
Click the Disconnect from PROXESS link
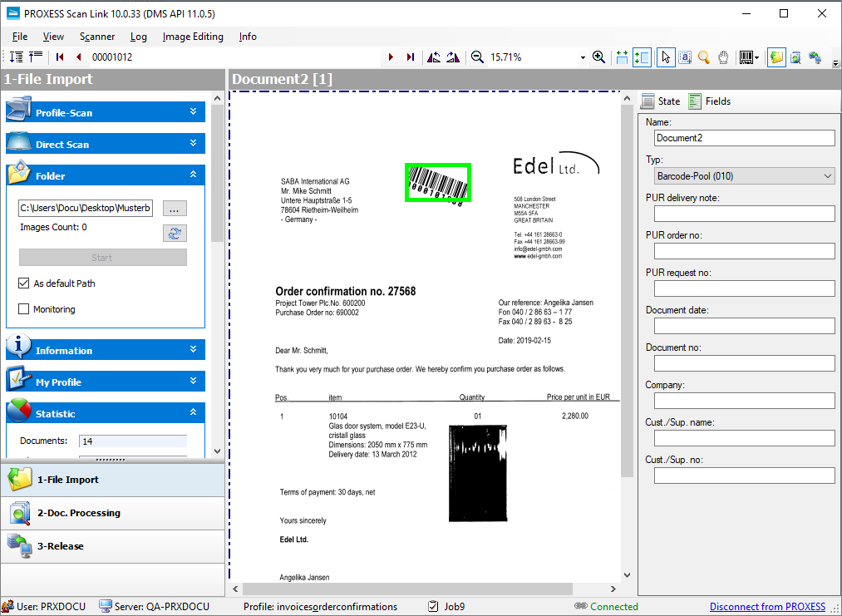pos(767,607)
